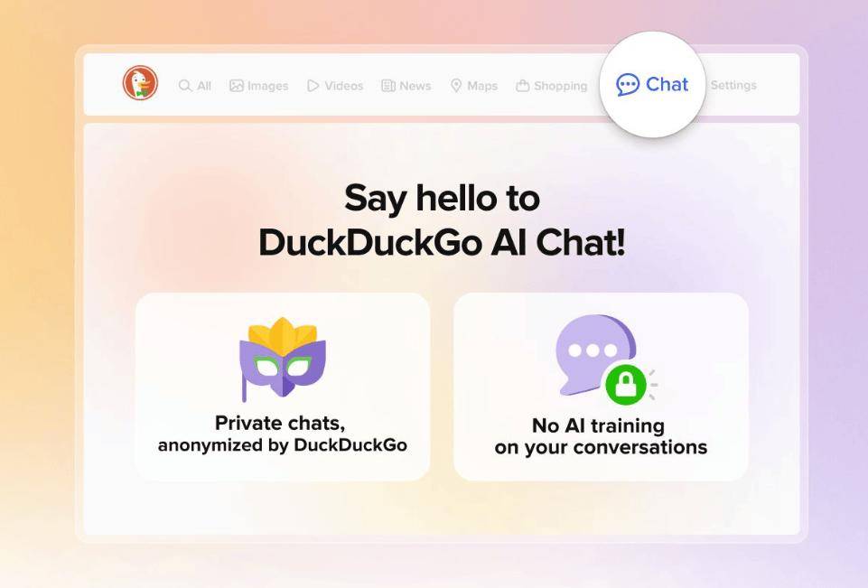Click the blue chat bubble icon
The image size is (868, 588).
(628, 85)
